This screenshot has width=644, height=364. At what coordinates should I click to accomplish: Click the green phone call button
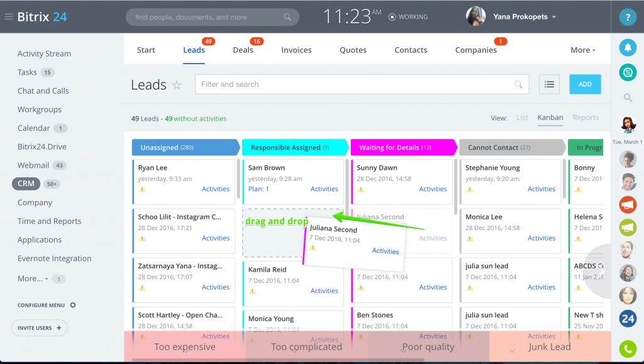[x=628, y=349]
